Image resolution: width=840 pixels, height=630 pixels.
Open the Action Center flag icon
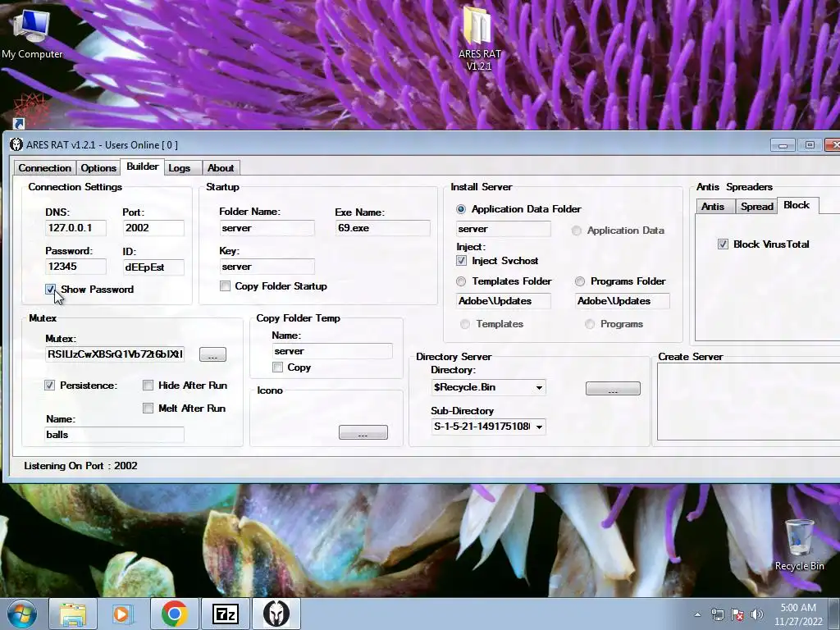click(x=737, y=614)
